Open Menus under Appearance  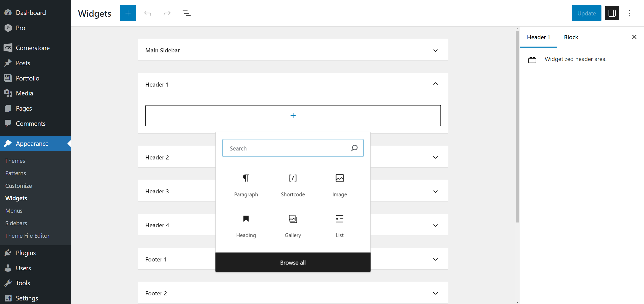tap(14, 210)
